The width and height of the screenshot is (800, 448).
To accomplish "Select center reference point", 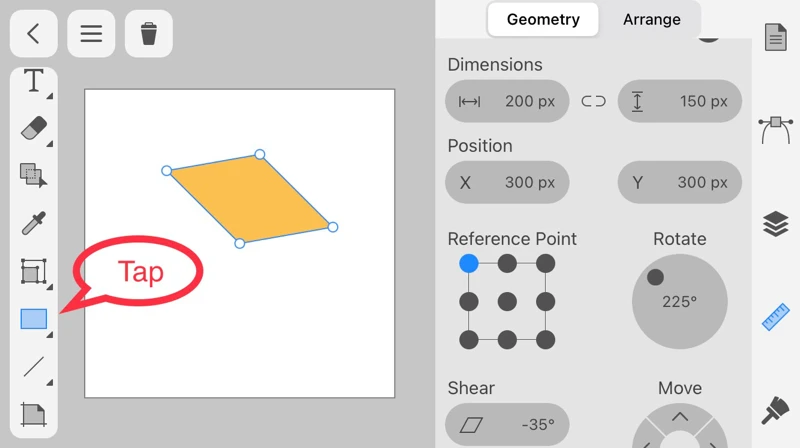I will (x=507, y=302).
